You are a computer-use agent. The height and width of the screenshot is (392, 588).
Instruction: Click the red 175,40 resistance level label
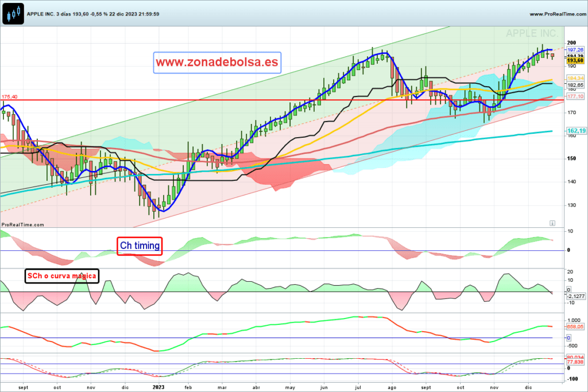point(9,96)
